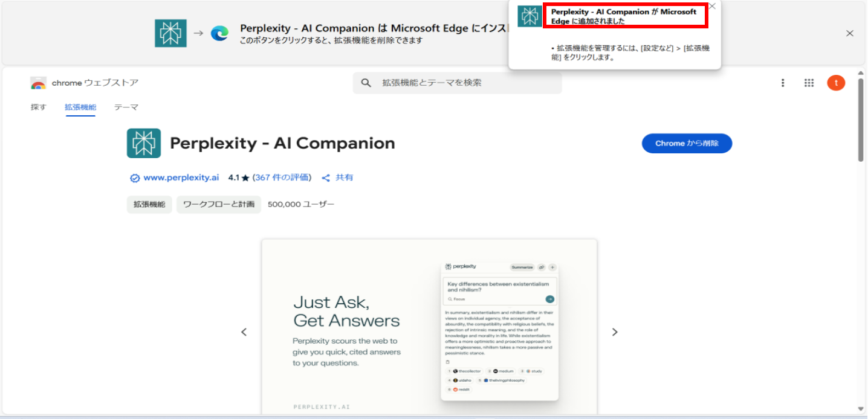Click the Perplexity icon in the install banner
The width and height of the screenshot is (868, 419).
click(170, 33)
